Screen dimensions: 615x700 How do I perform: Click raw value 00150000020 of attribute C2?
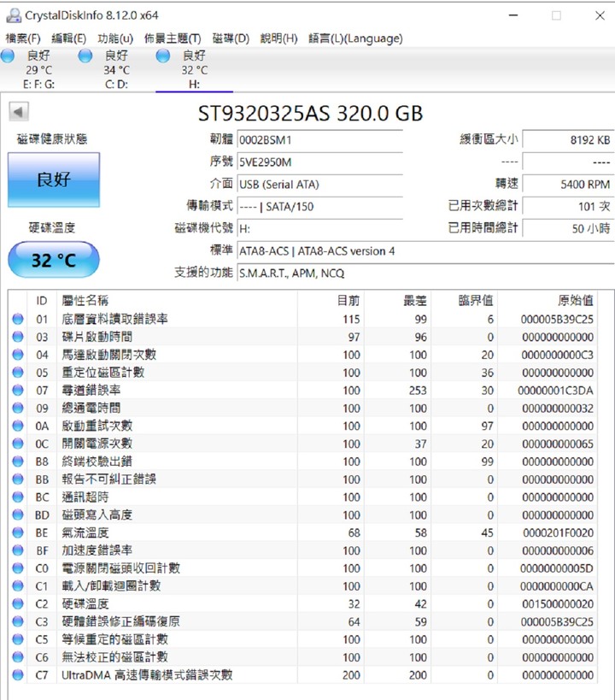click(558, 604)
